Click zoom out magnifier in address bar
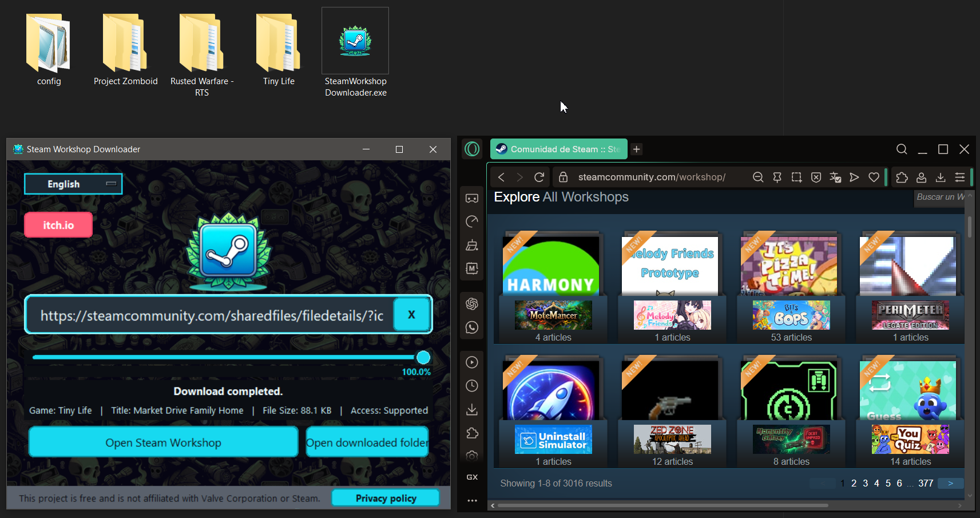The image size is (980, 518). pyautogui.click(x=758, y=177)
